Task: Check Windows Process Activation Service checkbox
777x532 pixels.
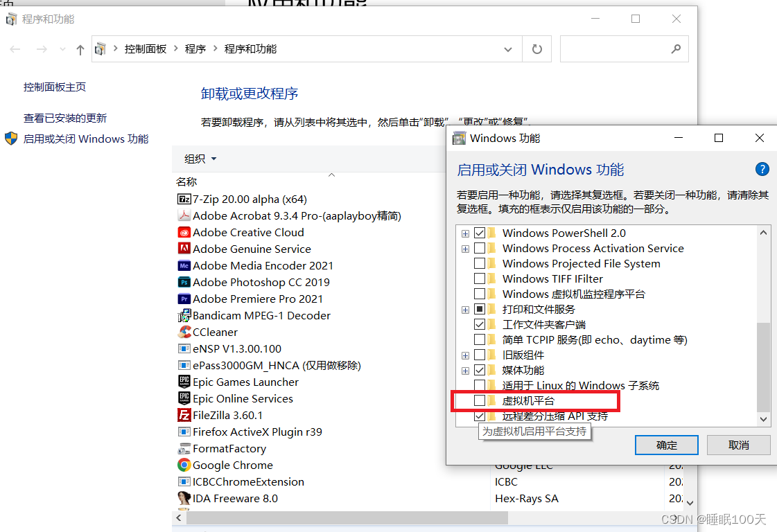Action: point(479,248)
